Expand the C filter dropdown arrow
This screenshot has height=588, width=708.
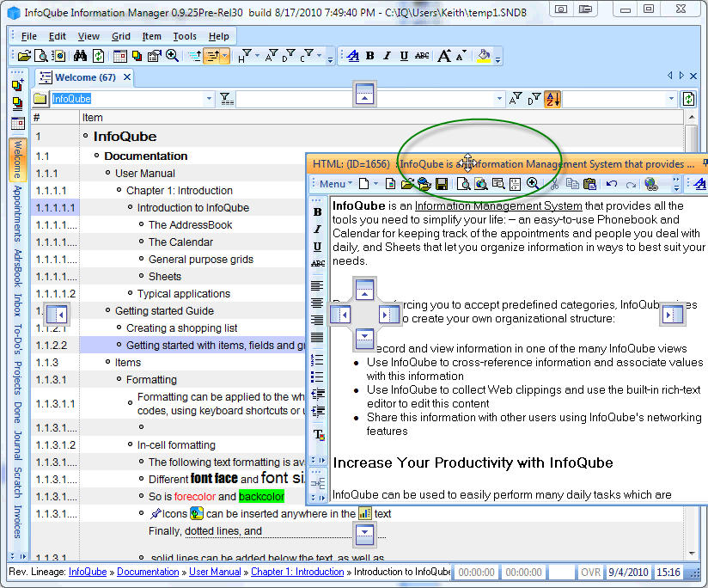tap(320, 56)
